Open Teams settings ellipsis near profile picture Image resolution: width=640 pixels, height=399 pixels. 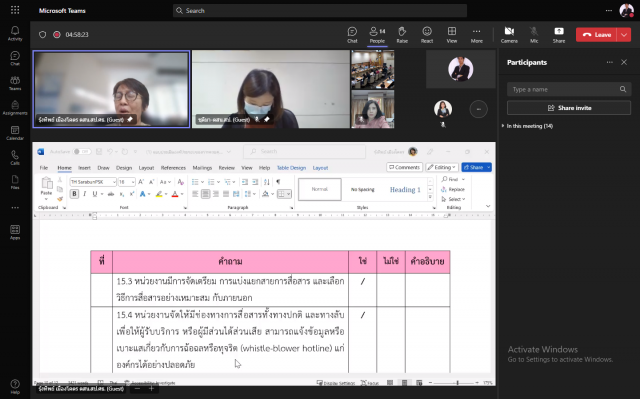(609, 11)
